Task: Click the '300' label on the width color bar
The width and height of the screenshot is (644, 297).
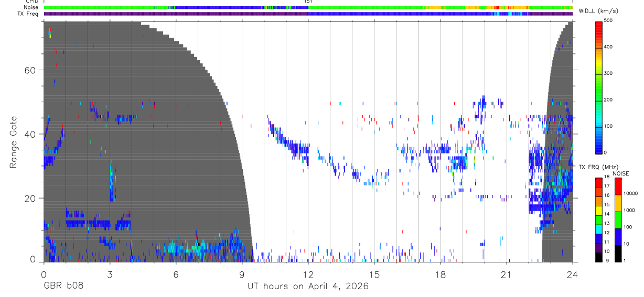Action: click(609, 73)
